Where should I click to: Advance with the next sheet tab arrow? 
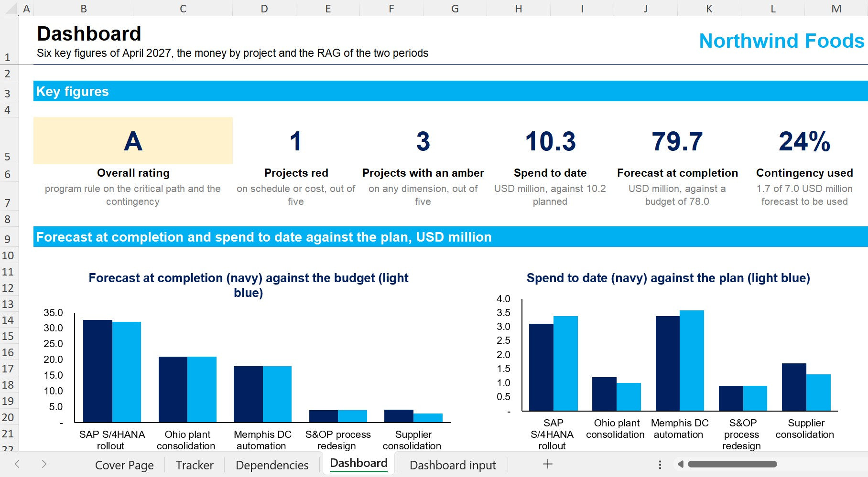click(x=44, y=464)
